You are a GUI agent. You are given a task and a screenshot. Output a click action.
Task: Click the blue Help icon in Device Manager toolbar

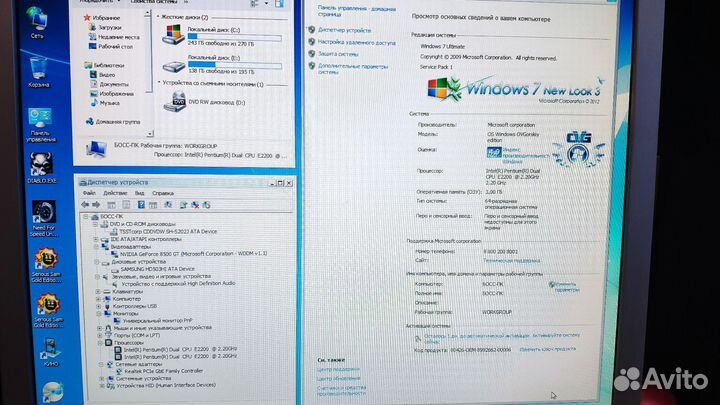coord(141,205)
